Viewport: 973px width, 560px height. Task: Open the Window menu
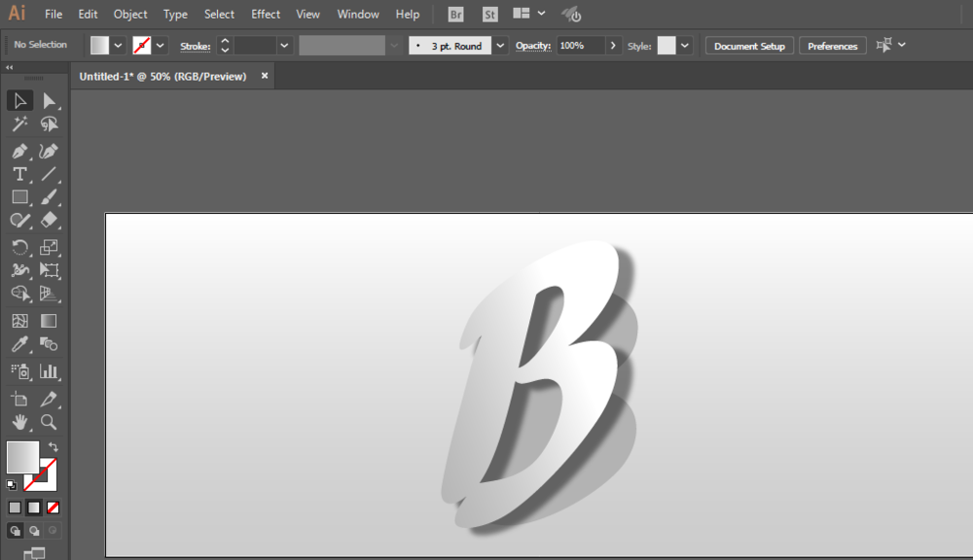tap(358, 15)
